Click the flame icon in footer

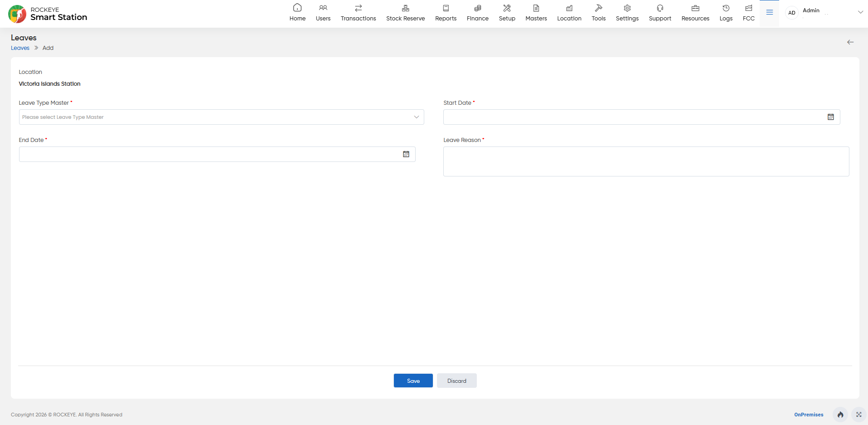[840, 415]
